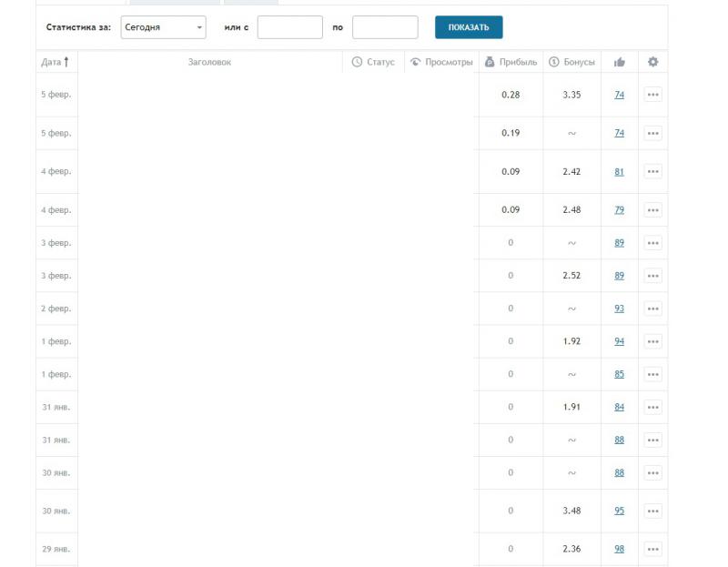Screen dimensions: 728x567
Task: Click the bonus value 2.48
Action: (x=571, y=210)
